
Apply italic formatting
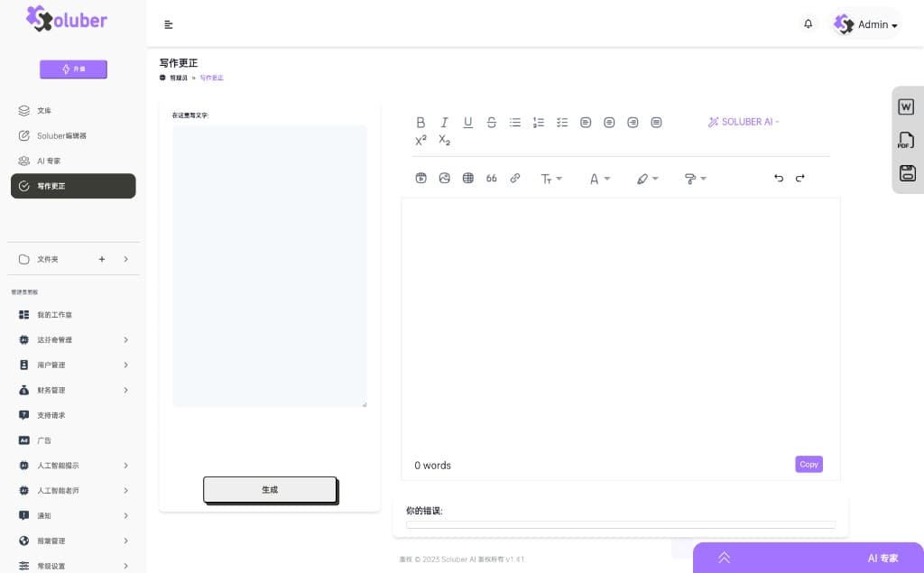click(x=444, y=122)
